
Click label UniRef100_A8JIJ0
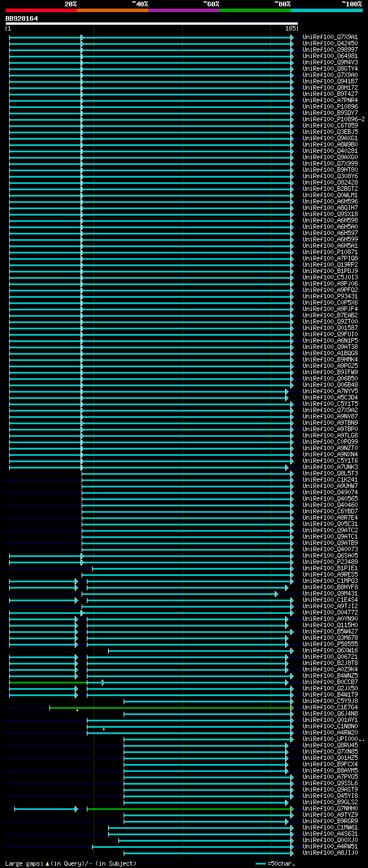click(330, 853)
